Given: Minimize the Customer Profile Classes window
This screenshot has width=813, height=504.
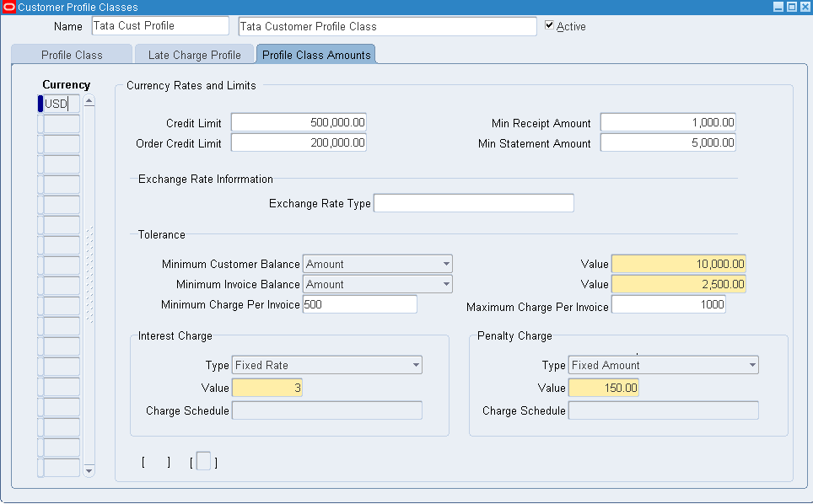Looking at the screenshot, I should tap(779, 7).
